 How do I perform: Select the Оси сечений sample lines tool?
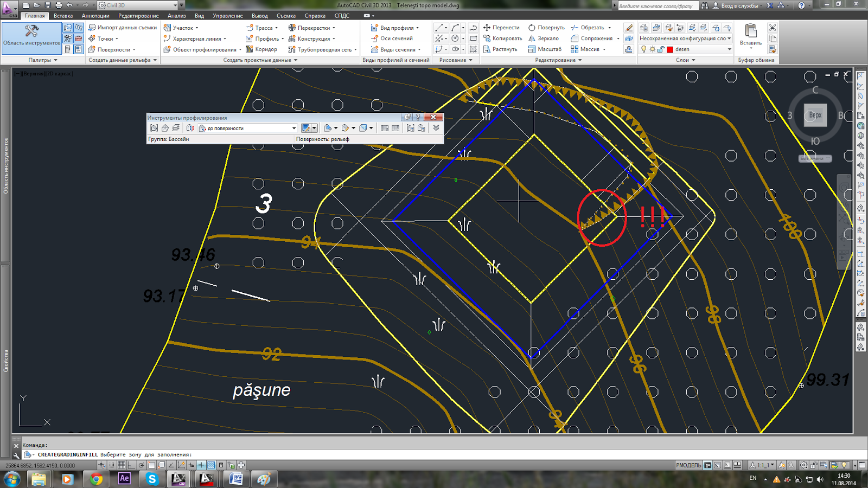coord(392,38)
